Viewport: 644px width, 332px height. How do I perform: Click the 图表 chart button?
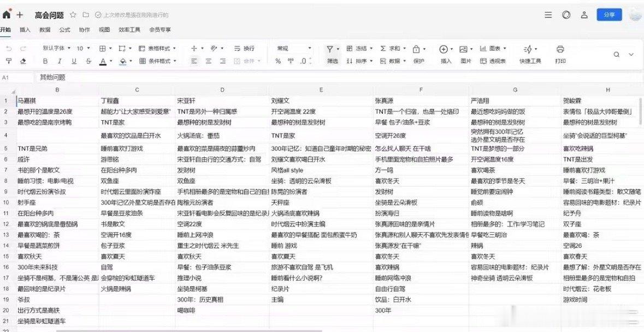tap(493, 49)
